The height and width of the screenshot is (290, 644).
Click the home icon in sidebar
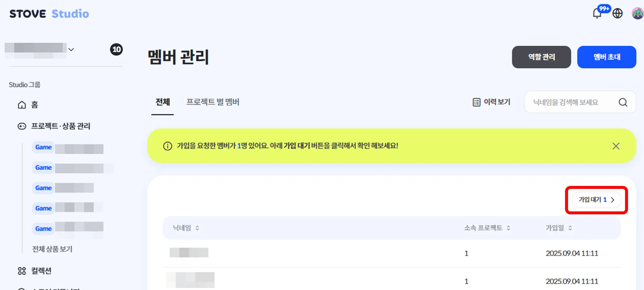[x=22, y=105]
